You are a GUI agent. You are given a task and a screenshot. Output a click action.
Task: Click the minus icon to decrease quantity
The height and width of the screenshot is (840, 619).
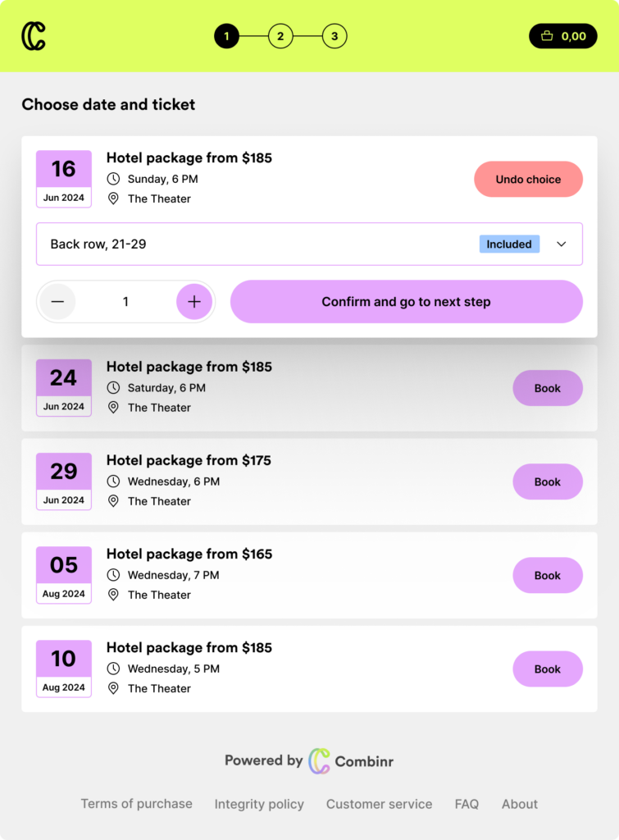57,302
